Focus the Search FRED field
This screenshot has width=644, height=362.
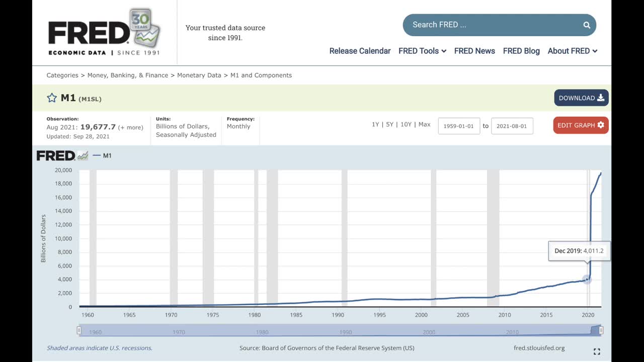499,25
